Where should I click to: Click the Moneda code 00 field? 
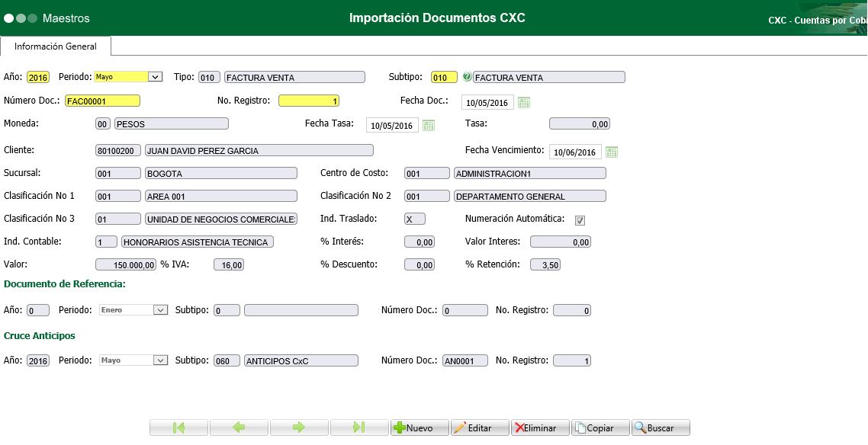pyautogui.click(x=103, y=124)
